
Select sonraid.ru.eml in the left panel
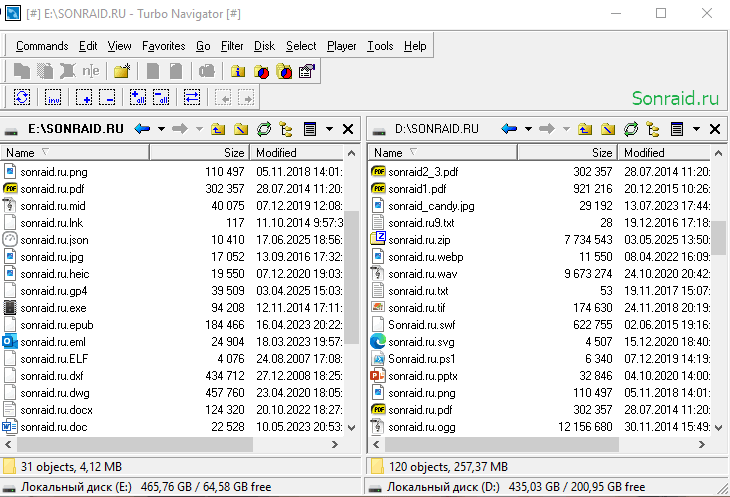pos(53,342)
